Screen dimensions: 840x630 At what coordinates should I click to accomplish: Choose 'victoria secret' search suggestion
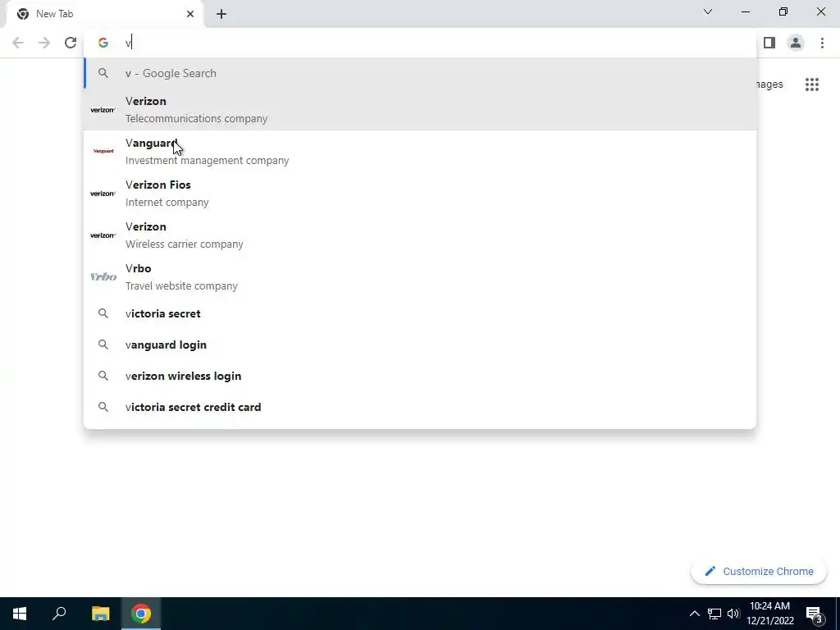point(420,313)
